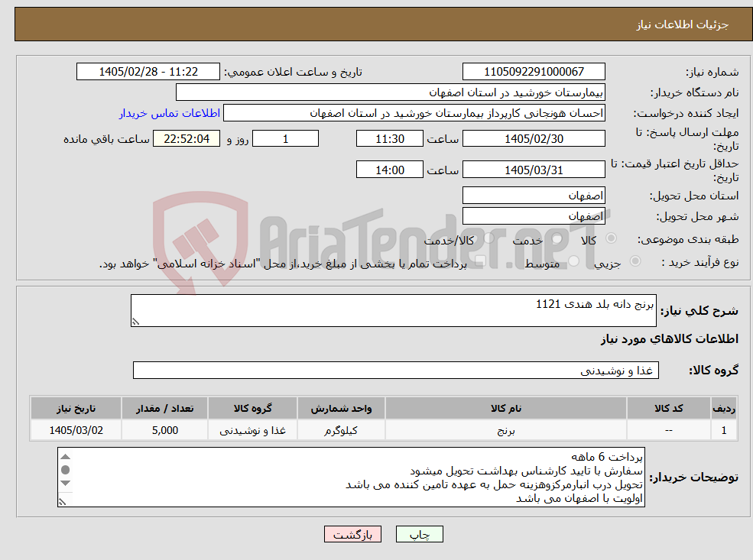
Task: Click the price validity date 1405/03/31
Action: pyautogui.click(x=534, y=170)
